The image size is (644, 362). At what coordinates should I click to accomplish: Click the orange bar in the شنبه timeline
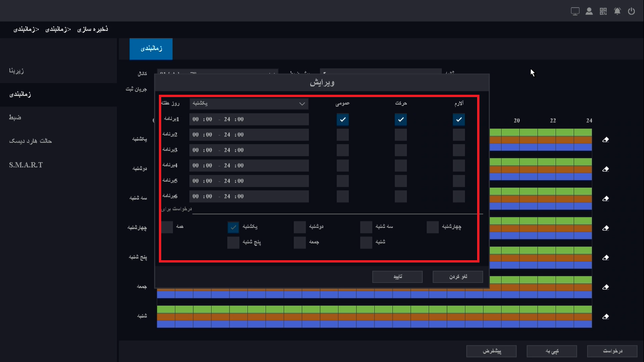[374, 317]
